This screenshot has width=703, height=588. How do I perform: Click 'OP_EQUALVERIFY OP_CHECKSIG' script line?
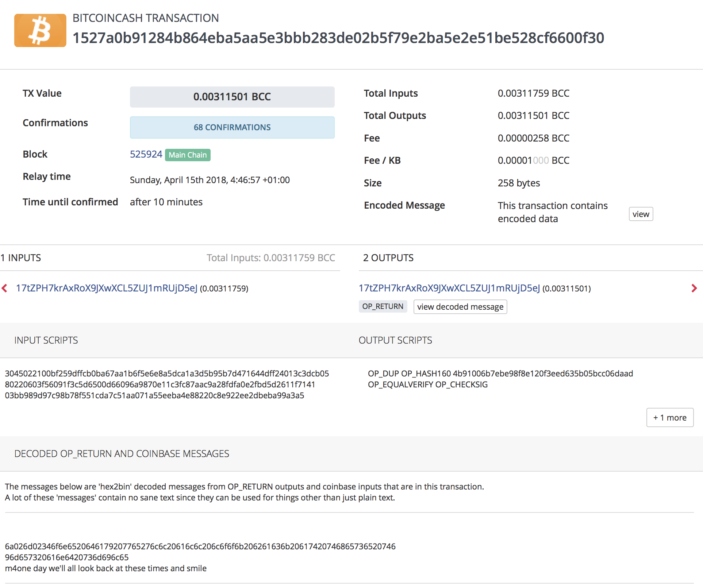(x=428, y=384)
